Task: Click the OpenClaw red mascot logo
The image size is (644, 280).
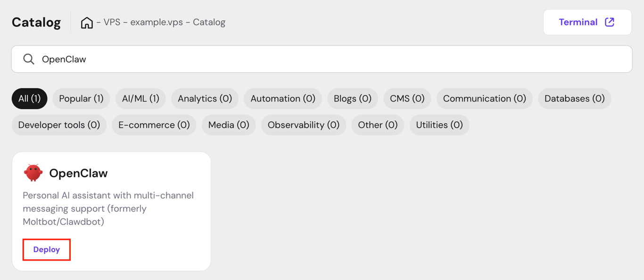Action: (x=33, y=172)
